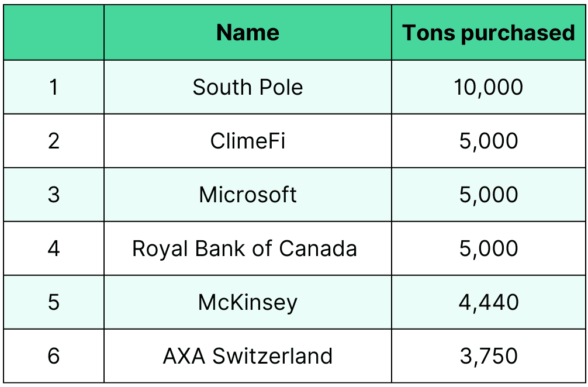Click the Tons purchased column header
588x387 pixels.
488,33
